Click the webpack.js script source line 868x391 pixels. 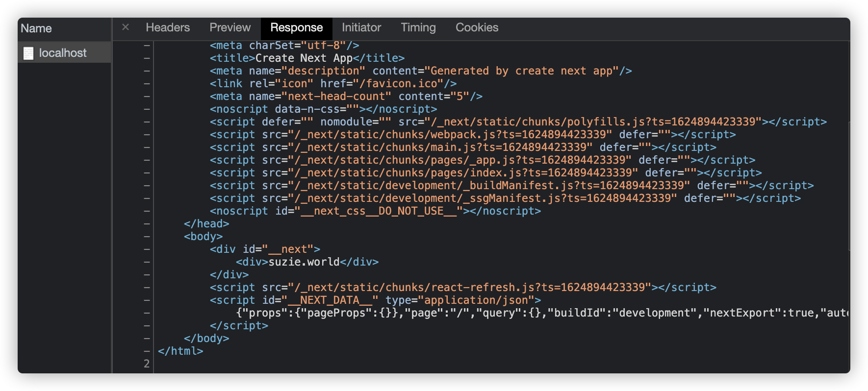[x=473, y=135]
